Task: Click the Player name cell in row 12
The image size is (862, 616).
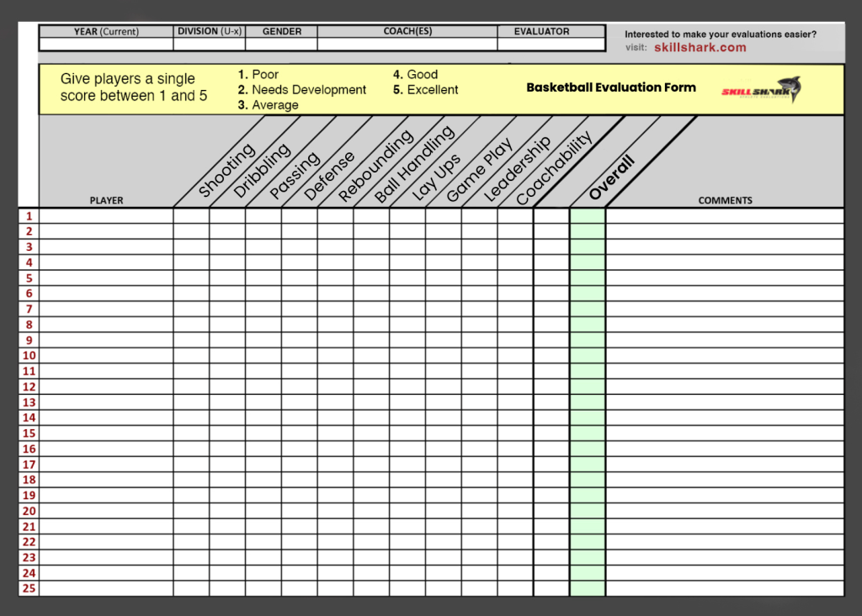Action: tap(106, 387)
